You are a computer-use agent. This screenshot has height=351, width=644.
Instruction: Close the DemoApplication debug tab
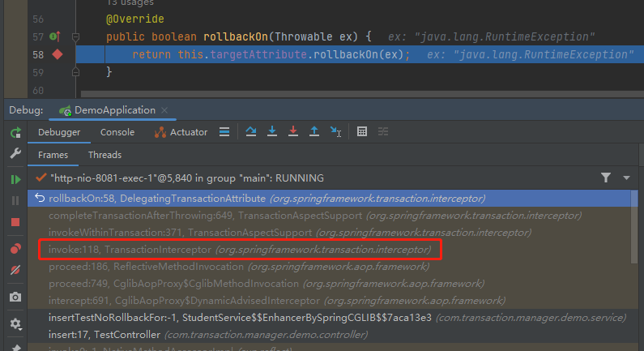164,110
